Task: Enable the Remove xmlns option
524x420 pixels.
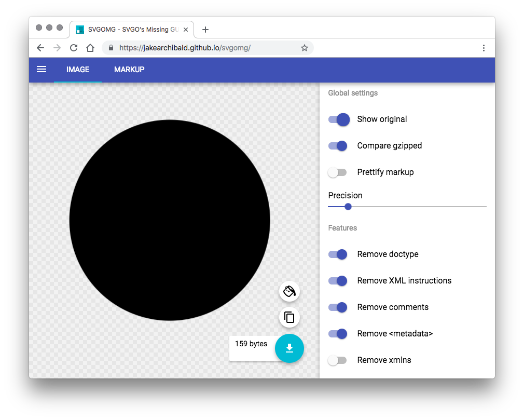Action: coord(338,360)
